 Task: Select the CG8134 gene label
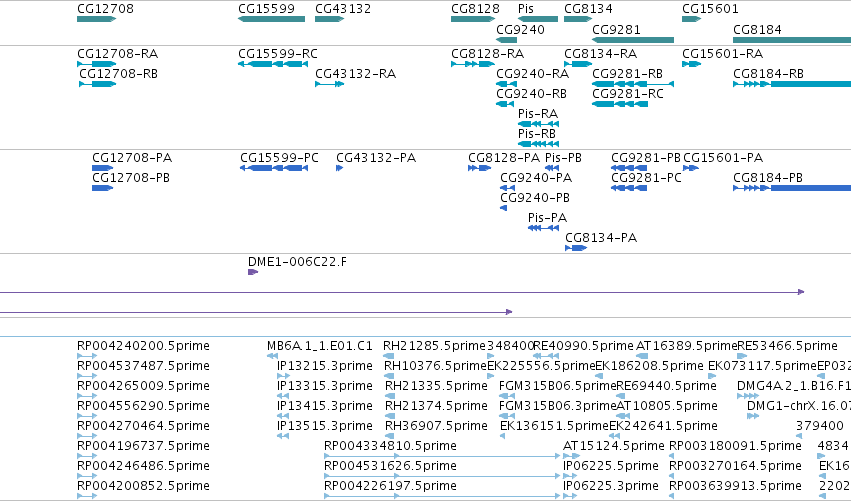click(x=588, y=9)
